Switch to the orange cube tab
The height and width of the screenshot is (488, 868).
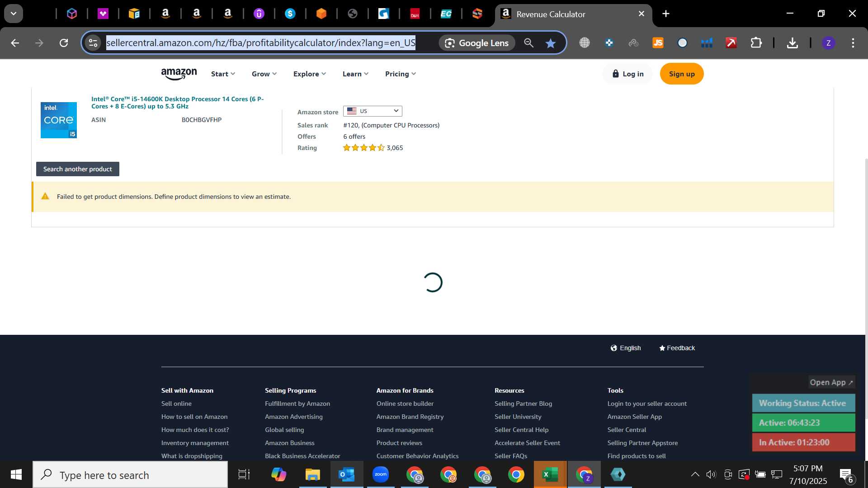(x=321, y=14)
